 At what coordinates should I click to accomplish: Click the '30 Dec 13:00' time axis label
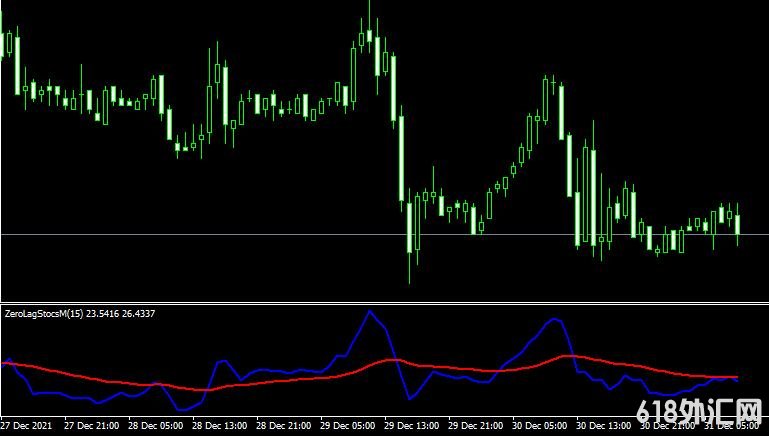pyautogui.click(x=604, y=426)
